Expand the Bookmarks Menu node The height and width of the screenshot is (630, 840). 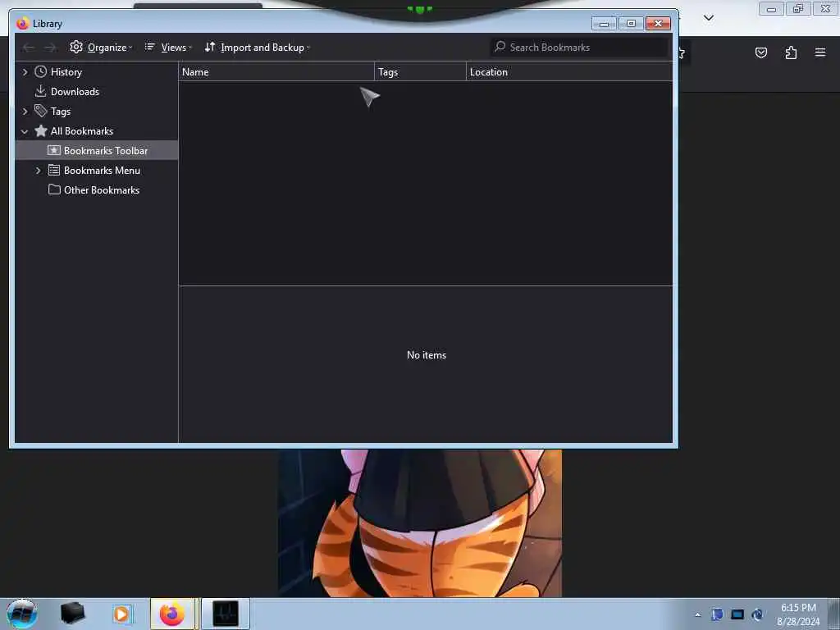[38, 171]
